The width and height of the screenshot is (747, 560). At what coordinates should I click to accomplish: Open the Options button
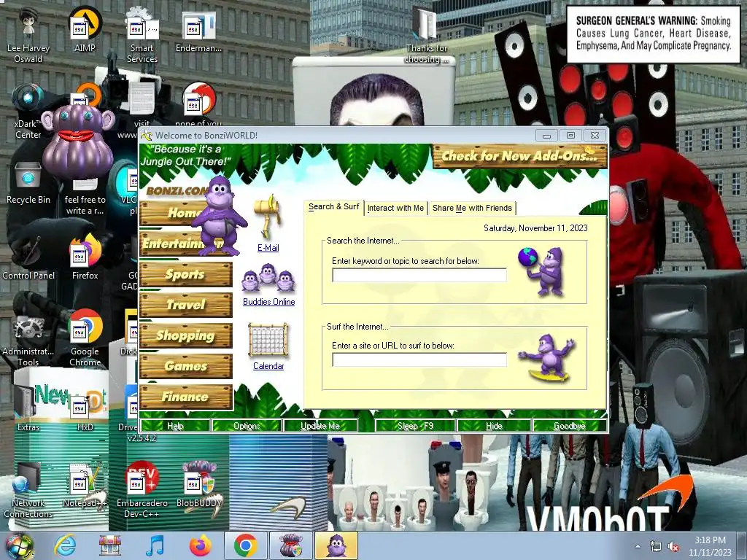pos(247,426)
